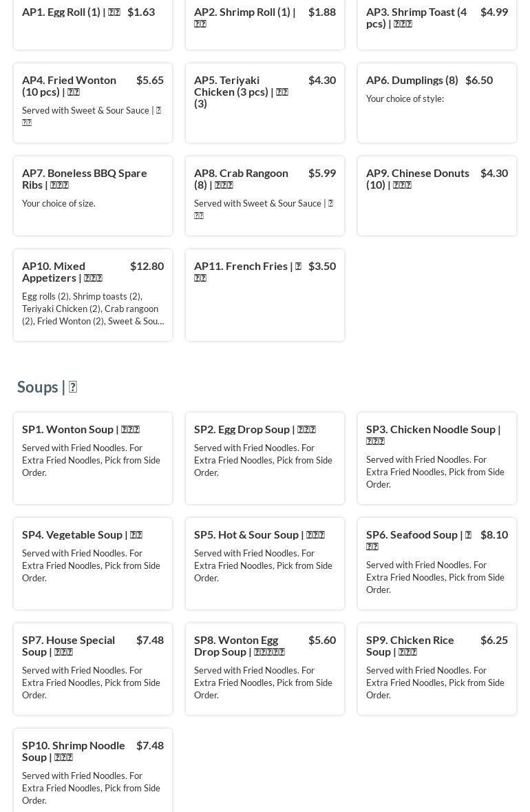
Task: Open SP3 Chicken Noodle Soup card
Action: pos(436,458)
